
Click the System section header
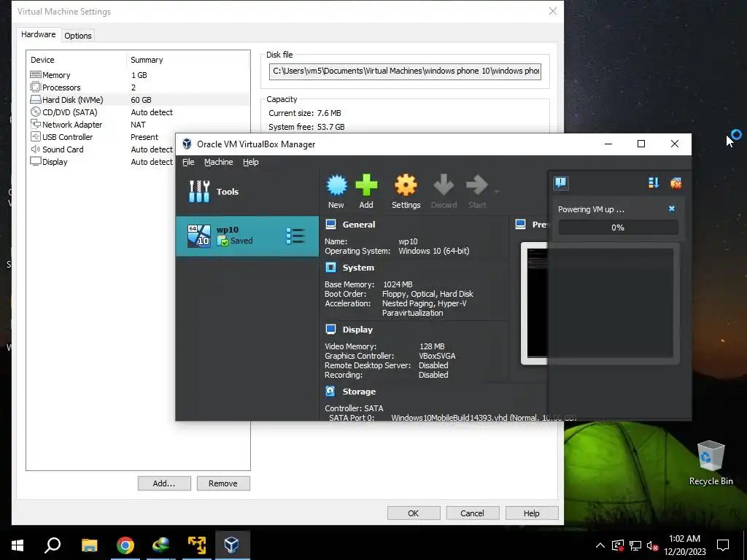pyautogui.click(x=358, y=268)
